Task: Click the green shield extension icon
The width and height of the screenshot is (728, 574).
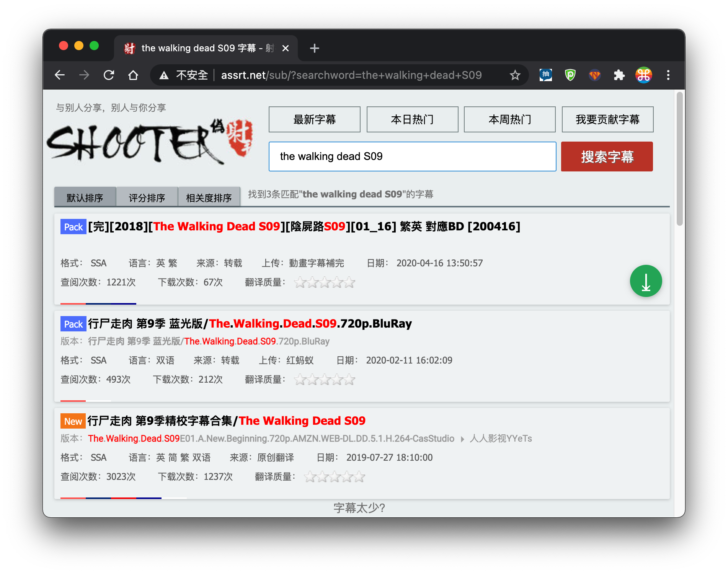Action: (570, 75)
